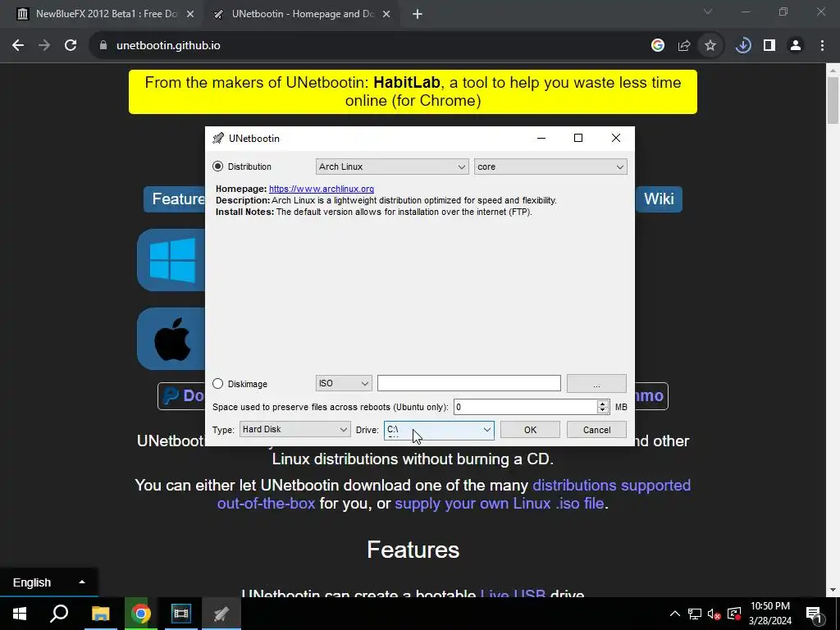Image resolution: width=840 pixels, height=630 pixels.
Task: Open the notification center icon
Action: (x=814, y=614)
